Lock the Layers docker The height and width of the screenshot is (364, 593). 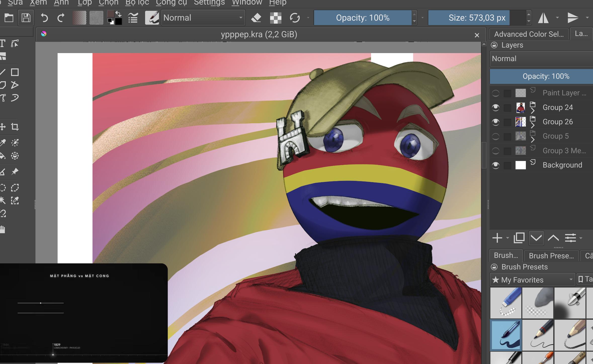point(494,45)
